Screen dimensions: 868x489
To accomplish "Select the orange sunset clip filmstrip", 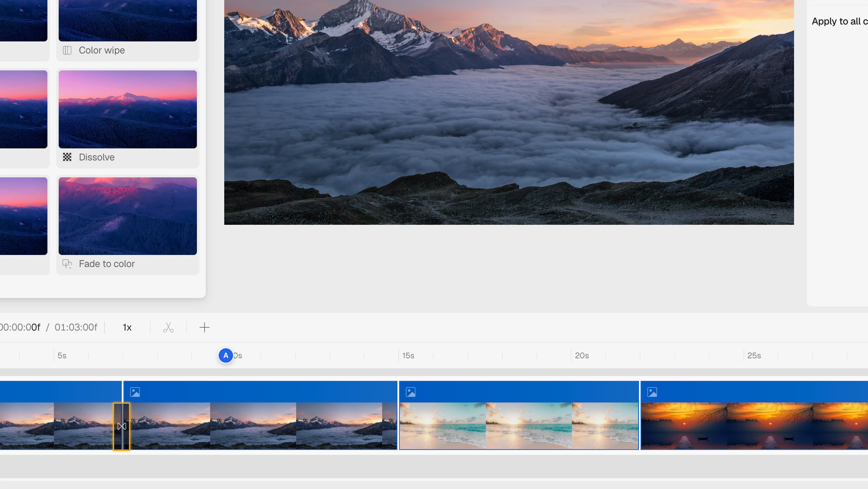I will [x=754, y=425].
